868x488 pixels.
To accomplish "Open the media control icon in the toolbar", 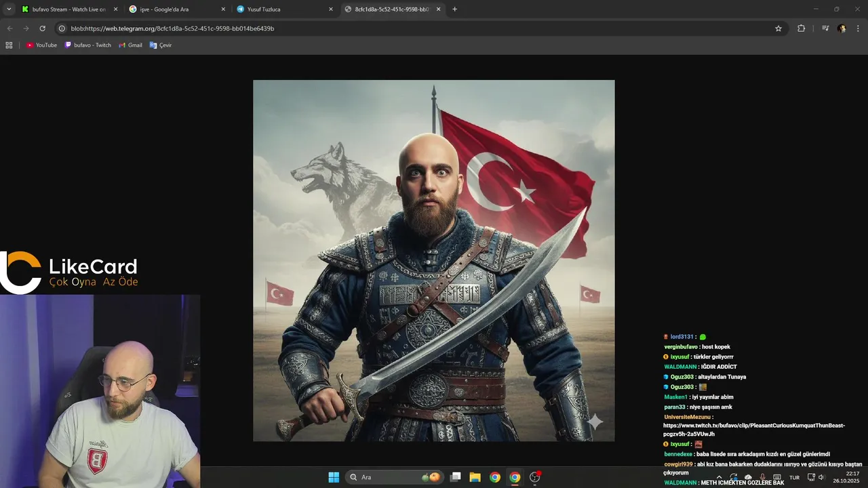I will (x=825, y=28).
